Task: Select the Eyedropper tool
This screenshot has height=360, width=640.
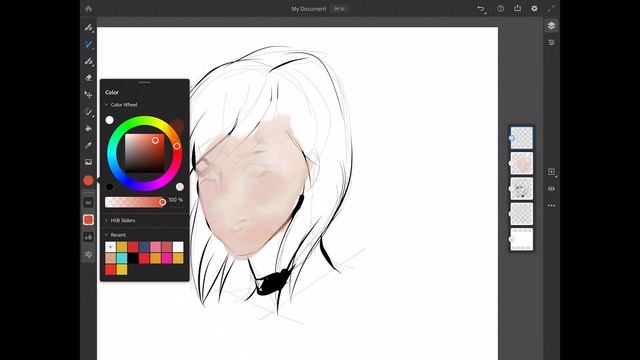Action: [x=89, y=145]
